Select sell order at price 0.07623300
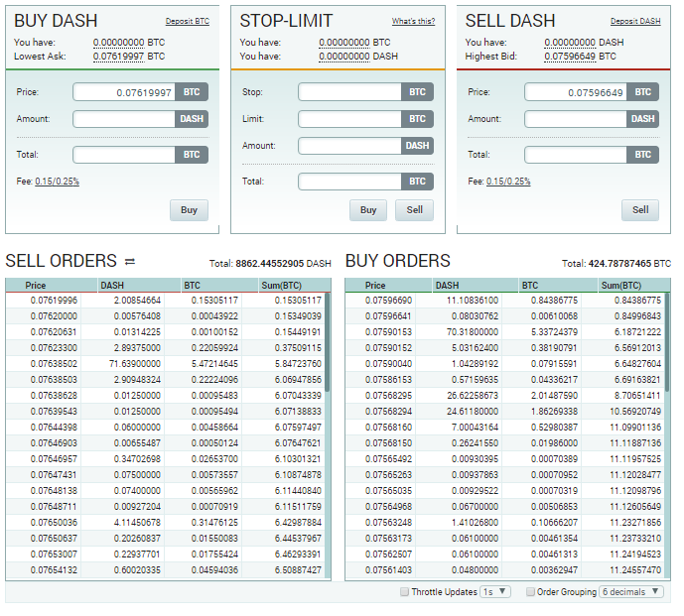The width and height of the screenshot is (684, 616). click(166, 348)
